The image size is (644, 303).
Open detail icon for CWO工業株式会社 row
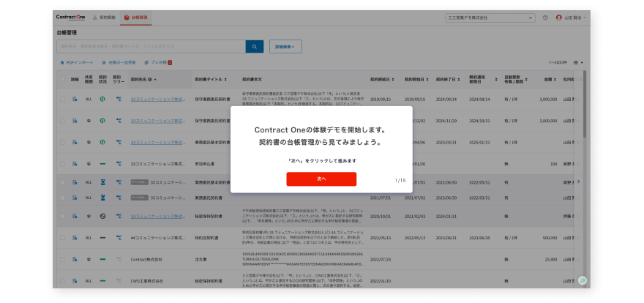tap(75, 281)
